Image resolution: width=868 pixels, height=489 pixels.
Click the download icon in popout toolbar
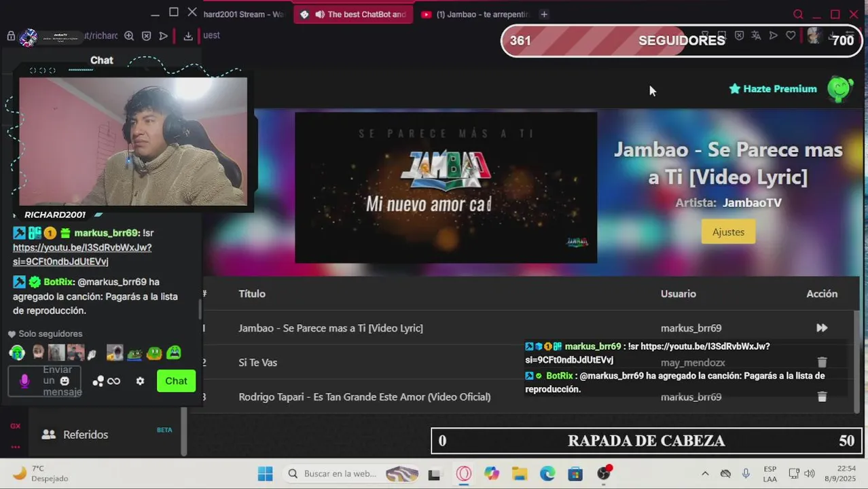click(188, 36)
